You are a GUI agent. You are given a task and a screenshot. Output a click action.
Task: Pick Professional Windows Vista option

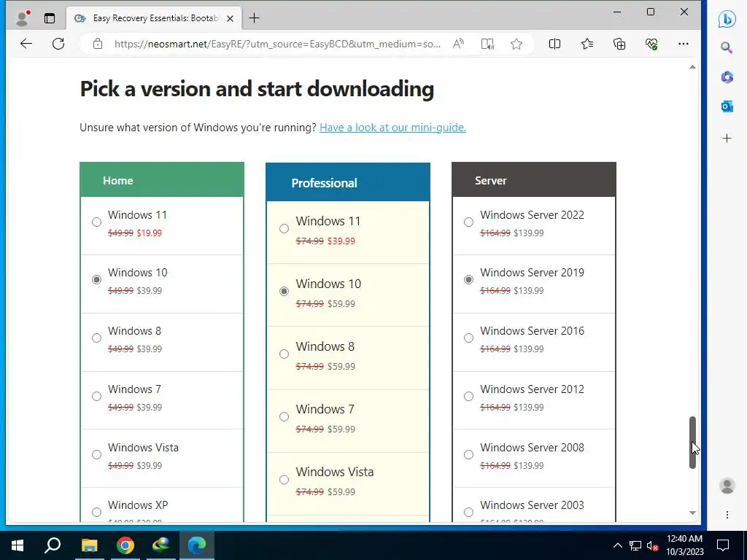[284, 480]
